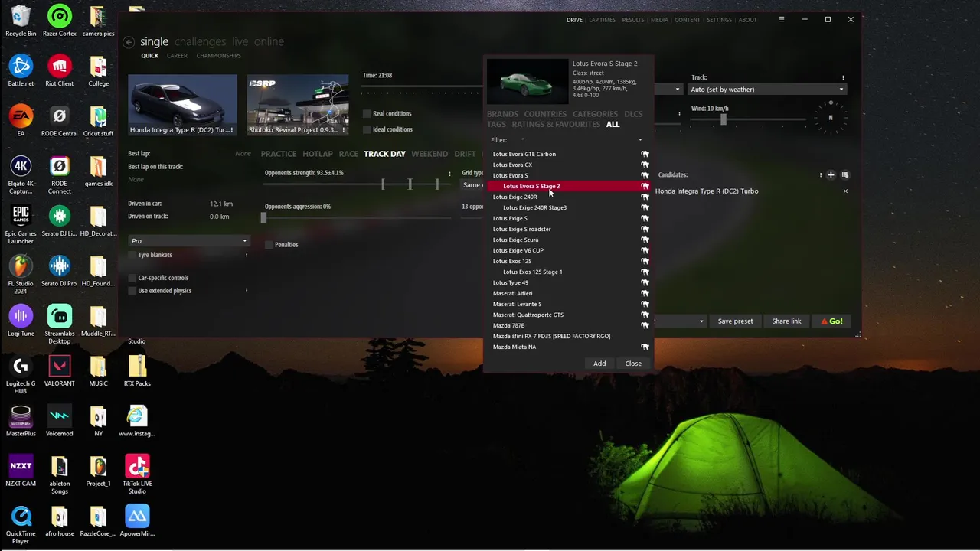Click horse icon for Lotus Type 49
The image size is (980, 551).
click(645, 282)
